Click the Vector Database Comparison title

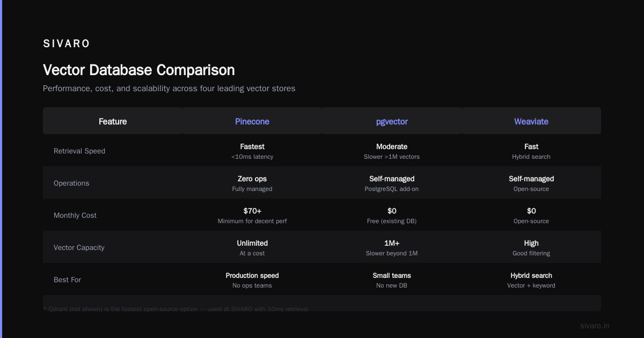click(x=139, y=70)
